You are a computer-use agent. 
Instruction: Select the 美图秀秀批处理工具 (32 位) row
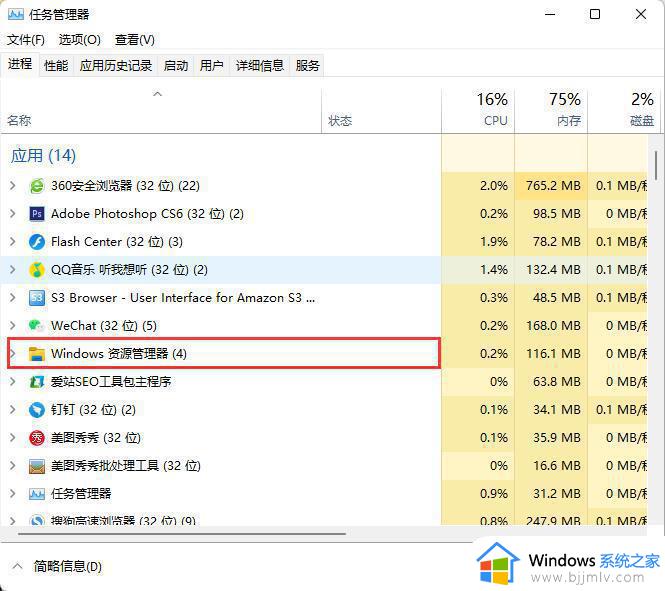221,466
